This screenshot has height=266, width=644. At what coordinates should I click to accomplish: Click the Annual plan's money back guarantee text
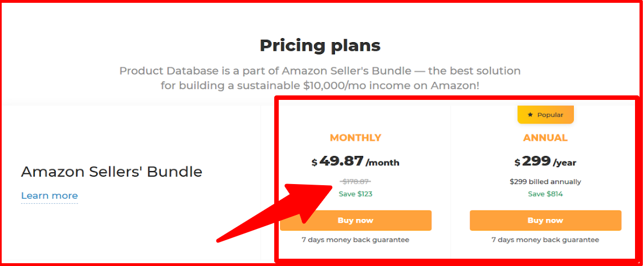tap(545, 240)
